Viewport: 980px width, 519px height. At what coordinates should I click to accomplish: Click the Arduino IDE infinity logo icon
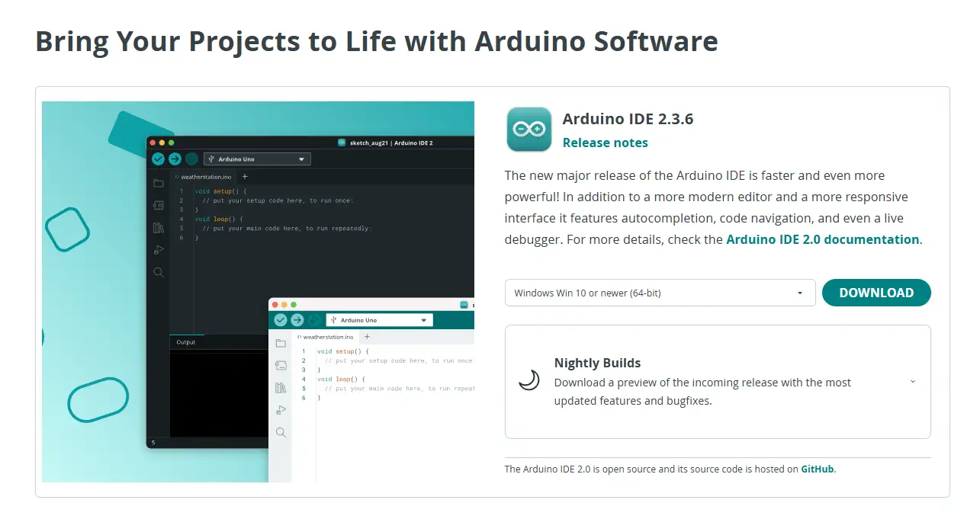529,130
